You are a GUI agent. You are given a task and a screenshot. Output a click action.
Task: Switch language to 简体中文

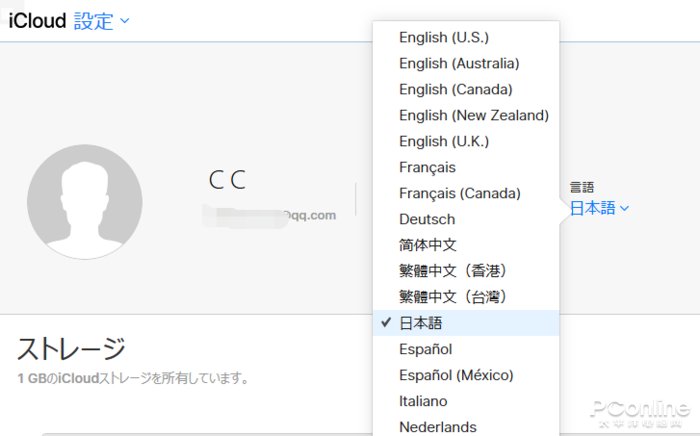click(x=466, y=245)
